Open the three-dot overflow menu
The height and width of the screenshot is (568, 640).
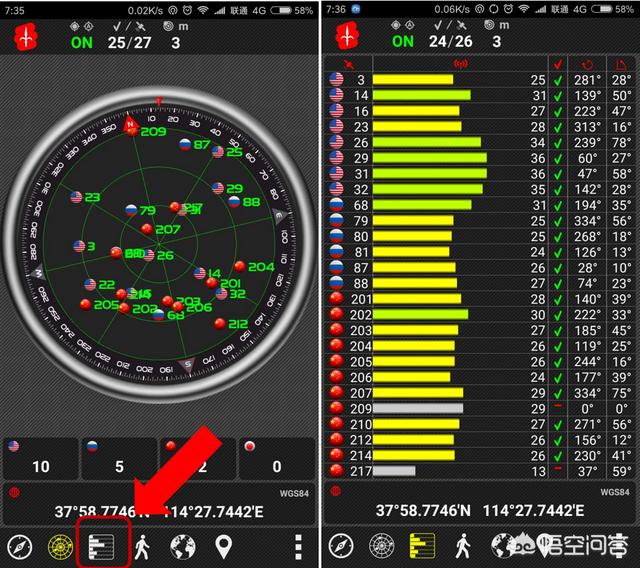pyautogui.click(x=298, y=547)
